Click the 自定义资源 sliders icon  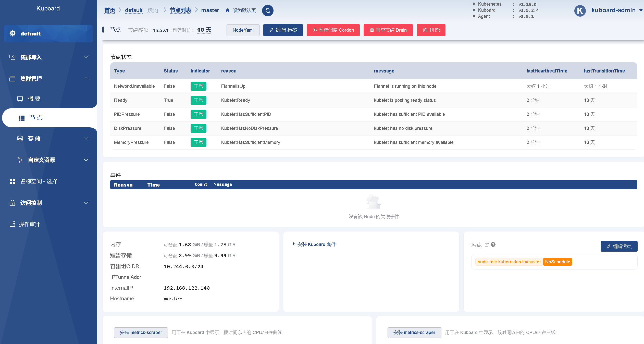20,160
